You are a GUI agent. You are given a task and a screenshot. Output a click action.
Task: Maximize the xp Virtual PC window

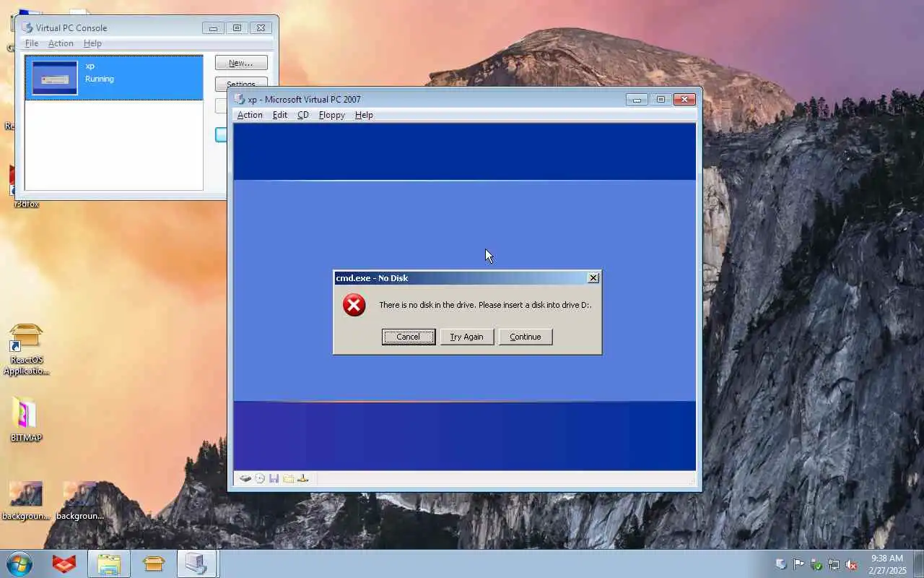661,100
